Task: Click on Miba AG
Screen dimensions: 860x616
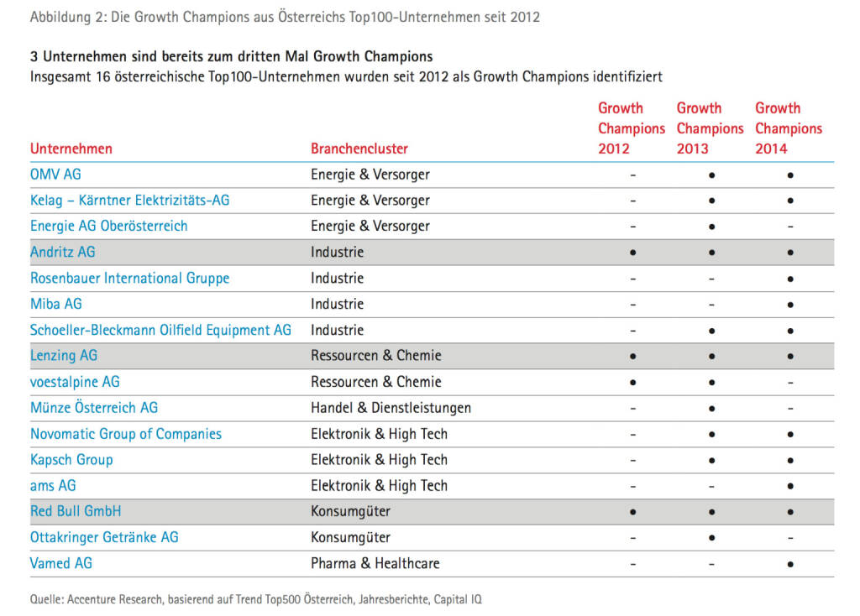Action: [56, 304]
